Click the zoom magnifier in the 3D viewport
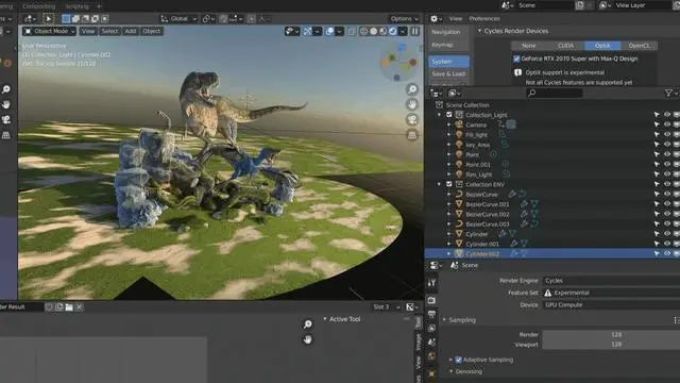680x383 pixels. pos(412,89)
